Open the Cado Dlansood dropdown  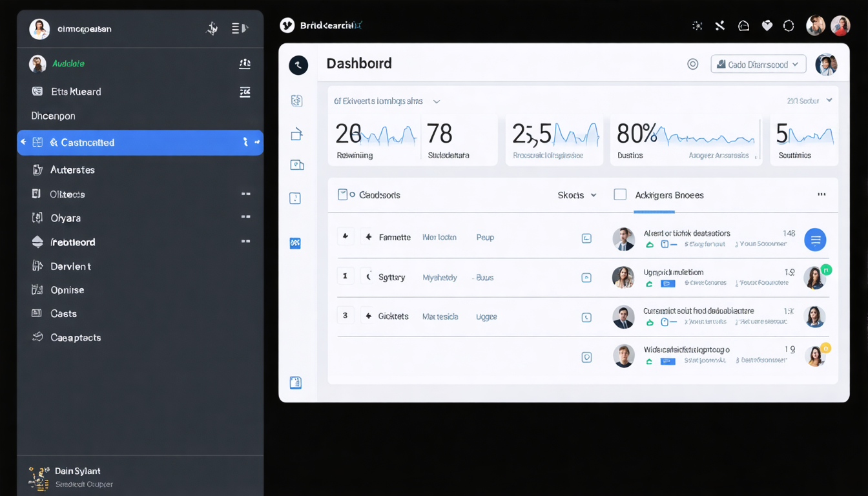[758, 64]
